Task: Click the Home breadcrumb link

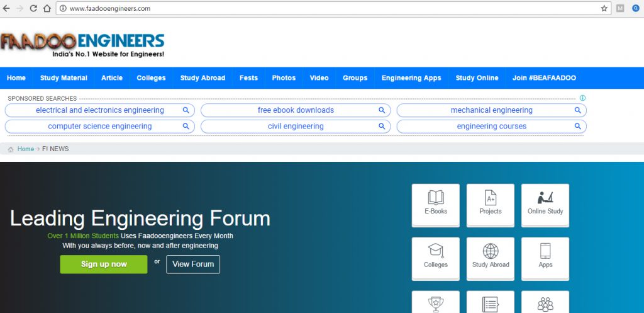Action: point(26,149)
